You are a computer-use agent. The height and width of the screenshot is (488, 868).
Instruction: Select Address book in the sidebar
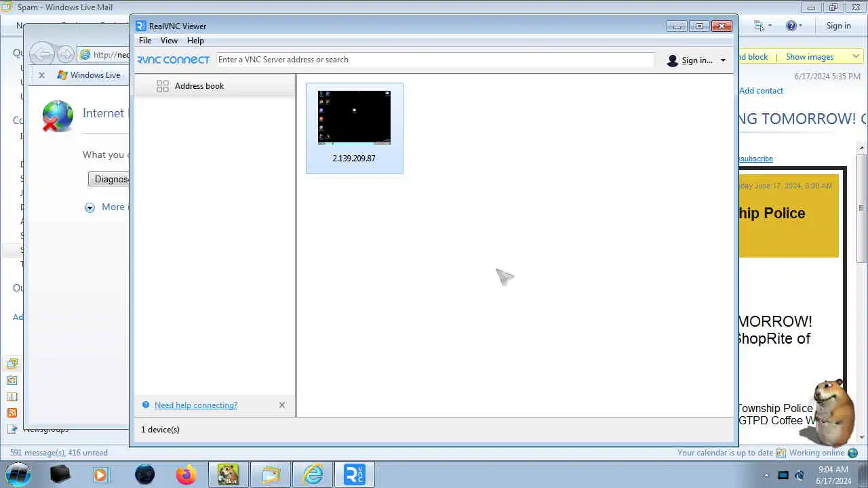(215, 86)
